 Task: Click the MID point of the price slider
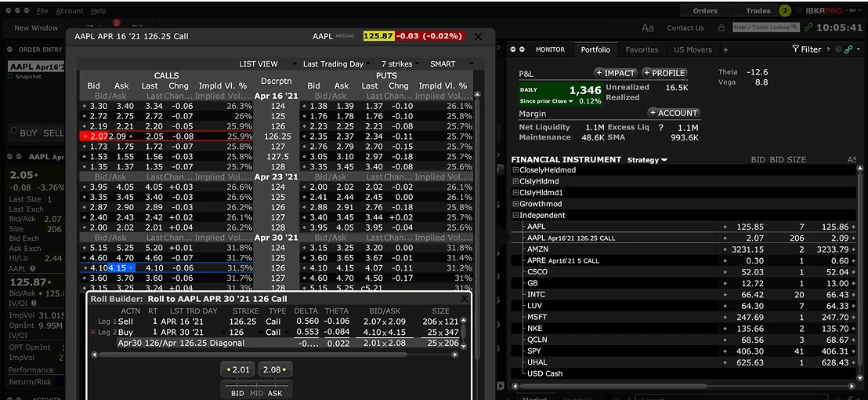point(256,393)
